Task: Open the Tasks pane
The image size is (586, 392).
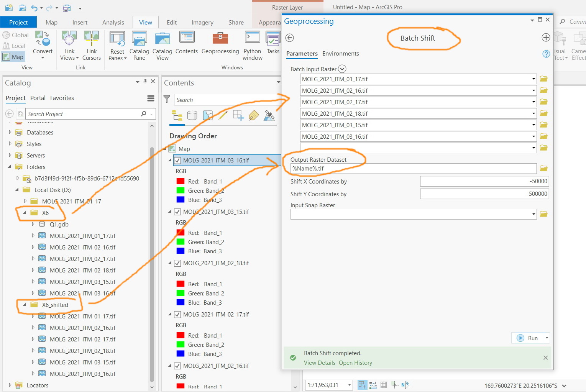Action: pyautogui.click(x=273, y=43)
